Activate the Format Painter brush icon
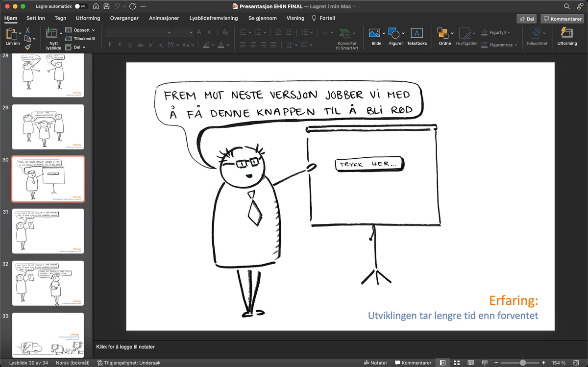This screenshot has width=588, height=367. [28, 47]
